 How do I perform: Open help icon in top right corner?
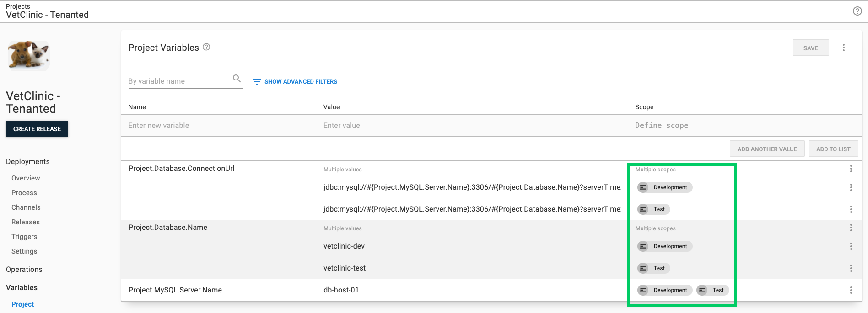[857, 11]
